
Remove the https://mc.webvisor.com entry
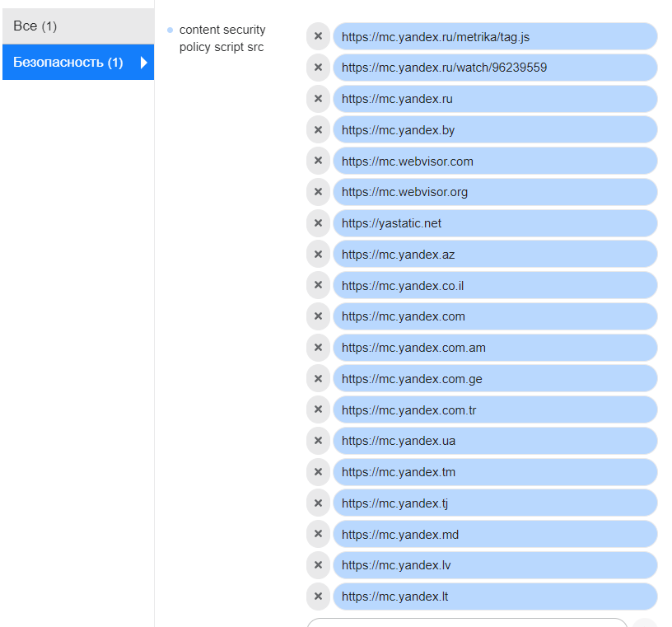pos(318,161)
